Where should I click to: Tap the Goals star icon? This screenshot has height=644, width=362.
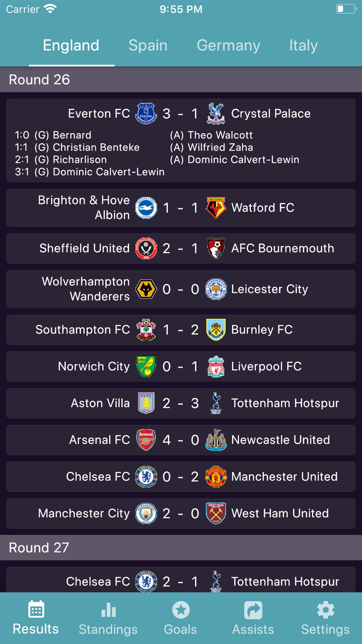coord(181,610)
